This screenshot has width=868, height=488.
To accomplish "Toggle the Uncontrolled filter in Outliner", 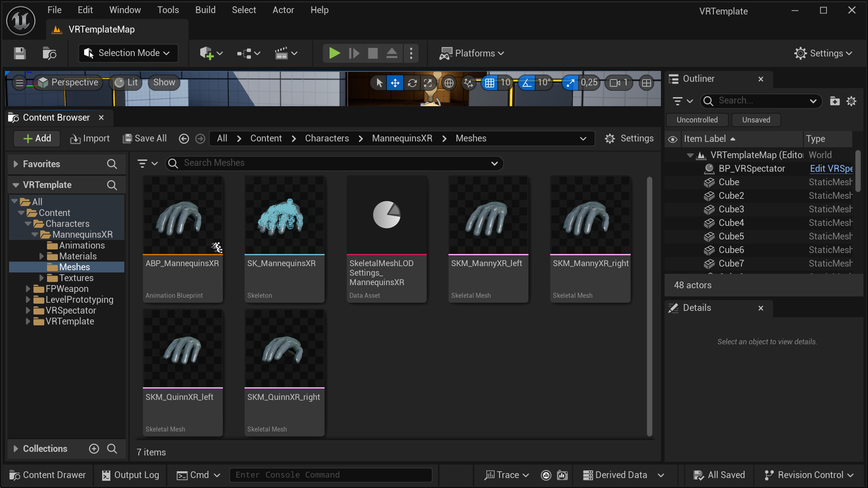I will tap(697, 120).
